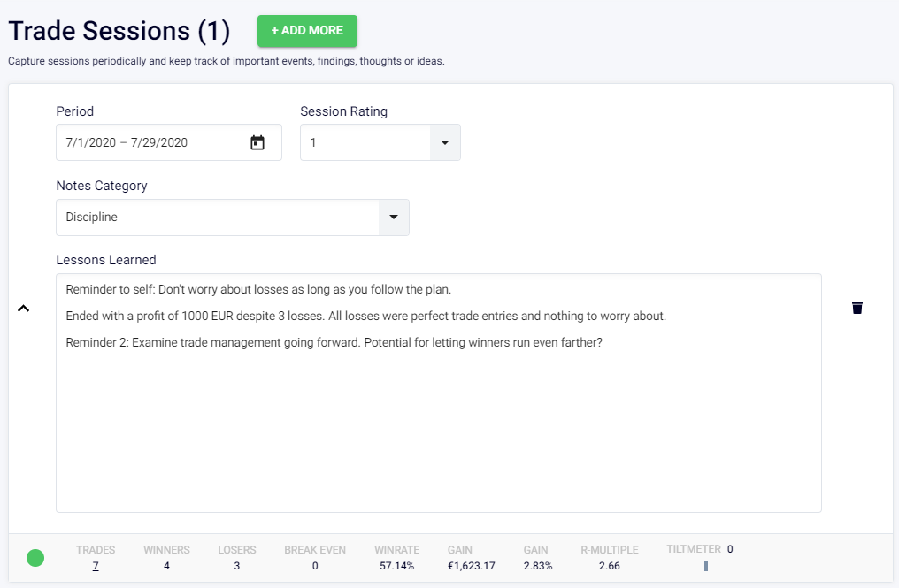Click the 'Reminder 2' note line
This screenshot has height=588, width=899.
click(x=334, y=343)
